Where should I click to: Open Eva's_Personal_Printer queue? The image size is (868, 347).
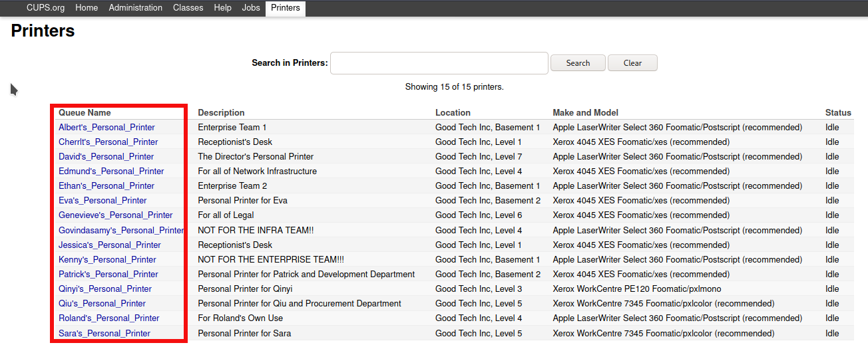click(x=103, y=200)
